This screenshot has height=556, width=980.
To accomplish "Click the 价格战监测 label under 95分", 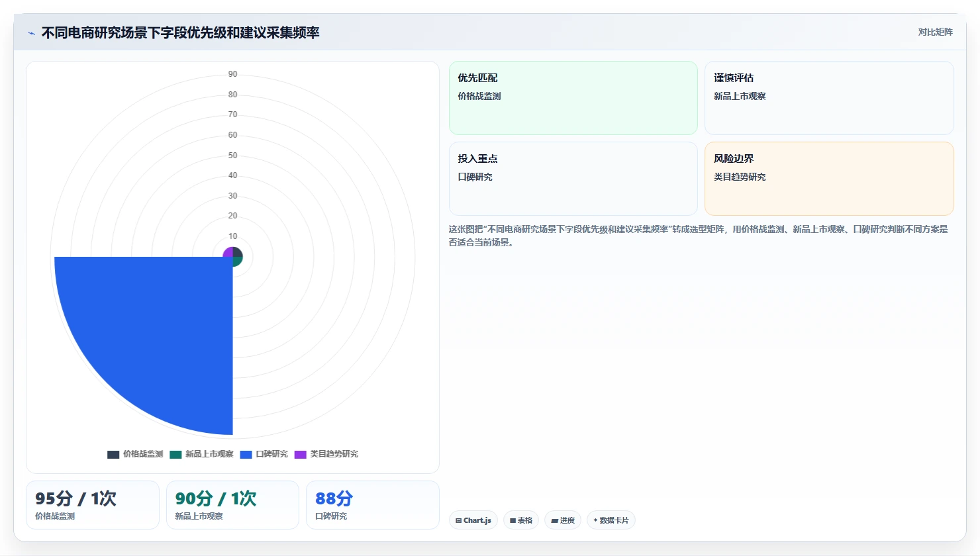I will click(55, 516).
